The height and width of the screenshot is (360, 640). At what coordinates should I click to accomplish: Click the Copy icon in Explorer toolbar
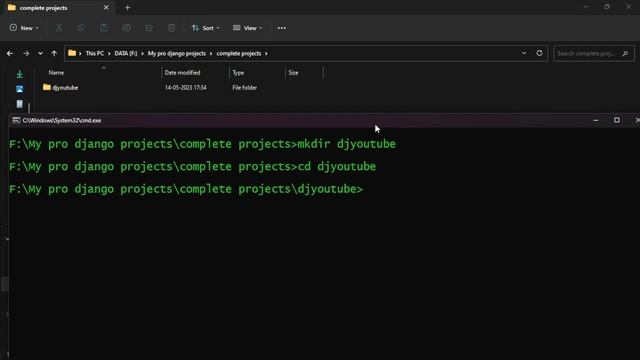pyautogui.click(x=81, y=28)
